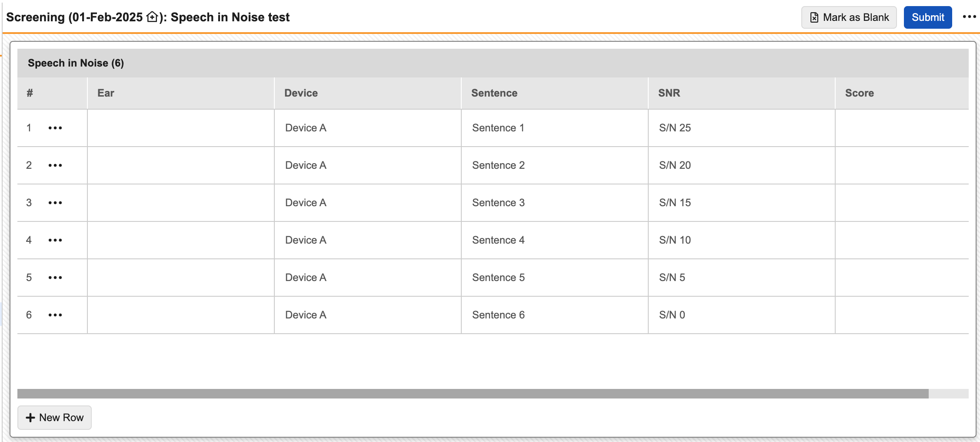Submit the Speech in Noise form

[927, 17]
